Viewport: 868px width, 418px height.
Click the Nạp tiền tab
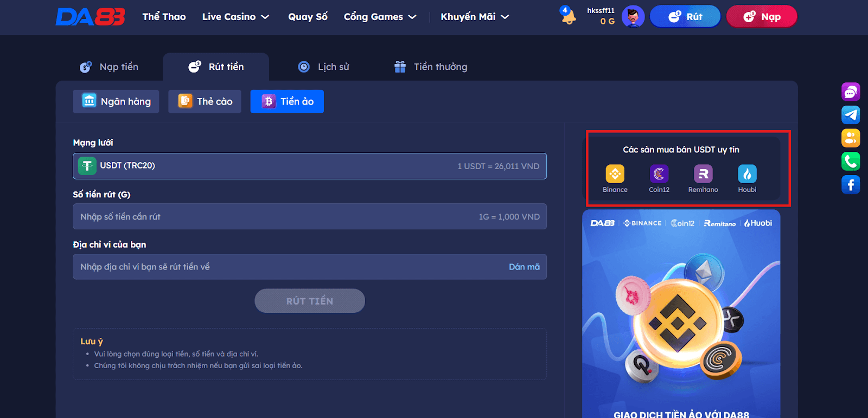click(x=109, y=67)
